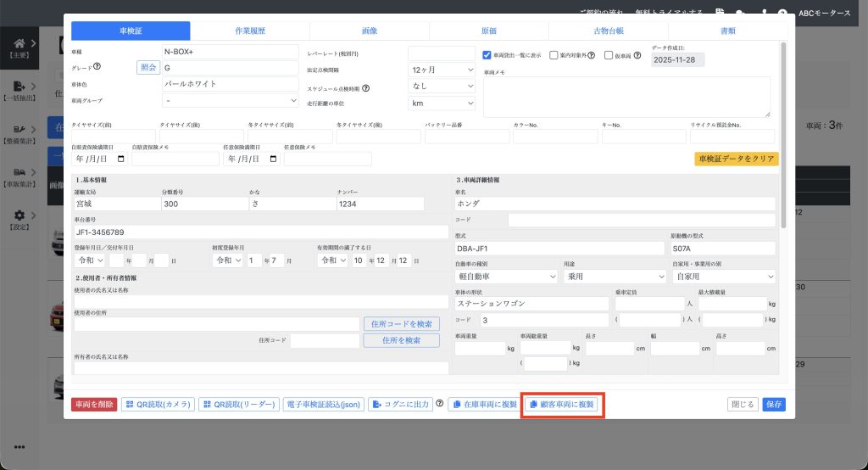The height and width of the screenshot is (470, 868).
Task: Click into the 車両メモ text area
Action: 626,97
